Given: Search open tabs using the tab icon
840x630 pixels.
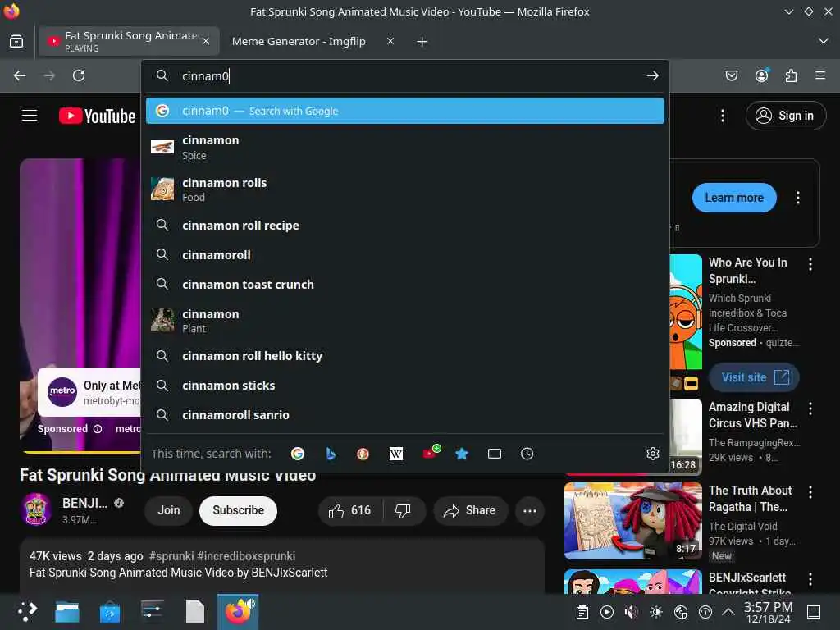Looking at the screenshot, I should tap(495, 454).
